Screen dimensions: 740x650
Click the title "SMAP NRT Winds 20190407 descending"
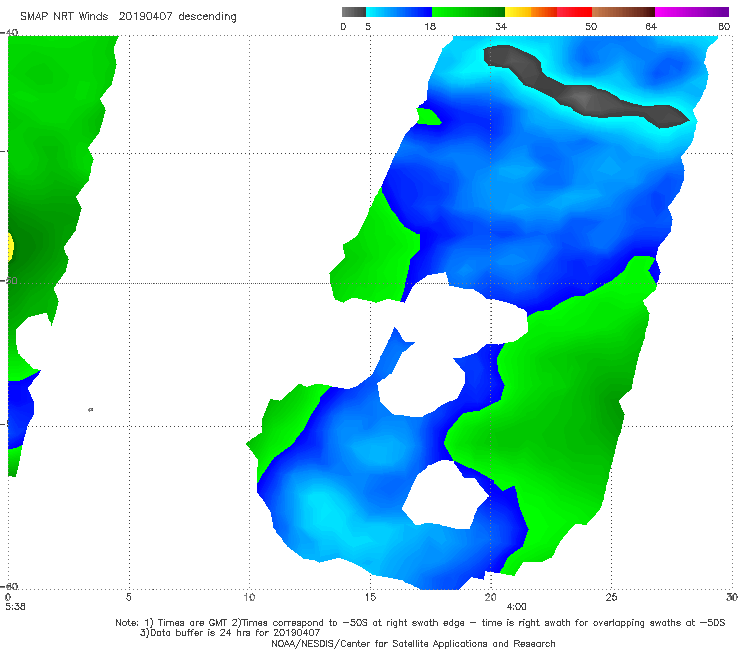pos(128,17)
